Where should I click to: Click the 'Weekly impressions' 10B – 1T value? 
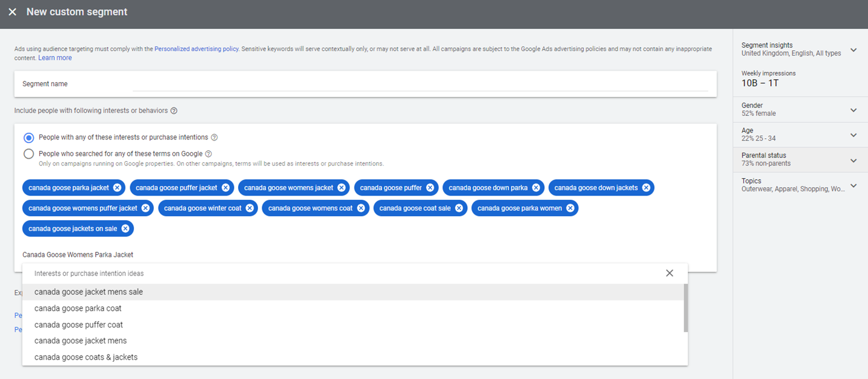[x=760, y=83]
